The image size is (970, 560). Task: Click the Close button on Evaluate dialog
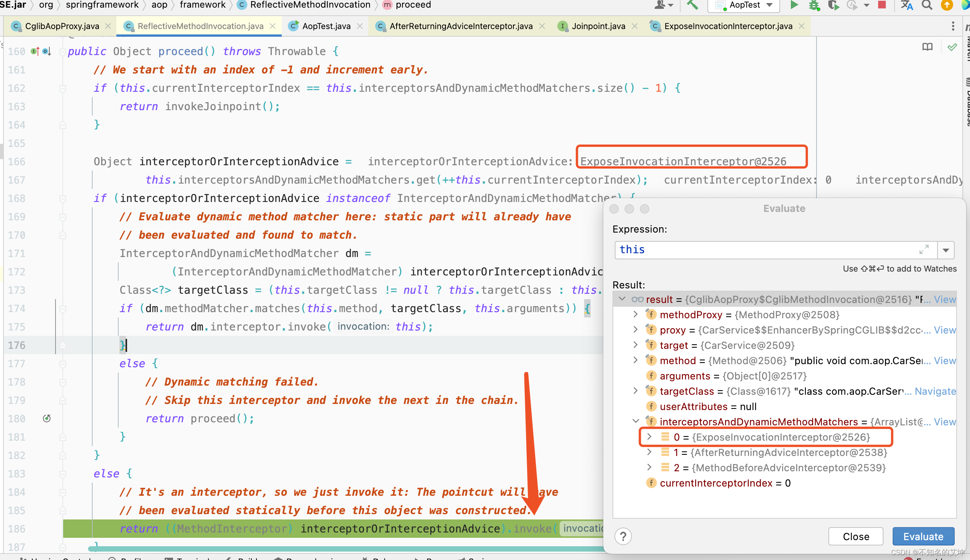pos(855,537)
